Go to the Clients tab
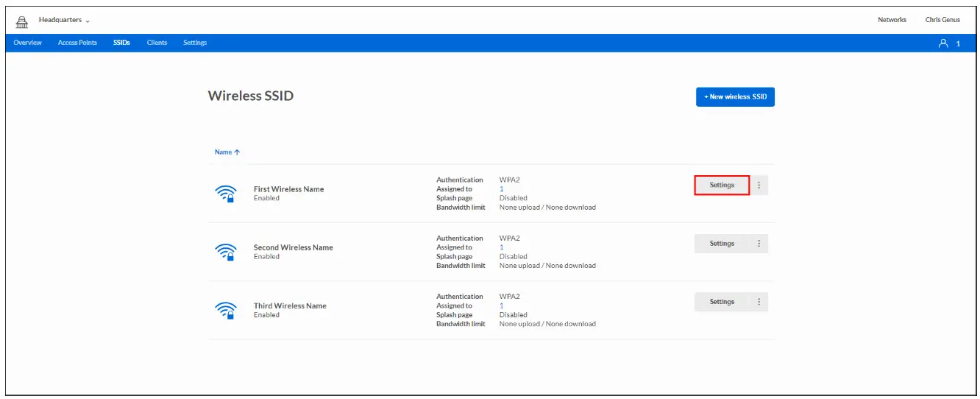Screen dimensions: 980x399 pos(157,43)
